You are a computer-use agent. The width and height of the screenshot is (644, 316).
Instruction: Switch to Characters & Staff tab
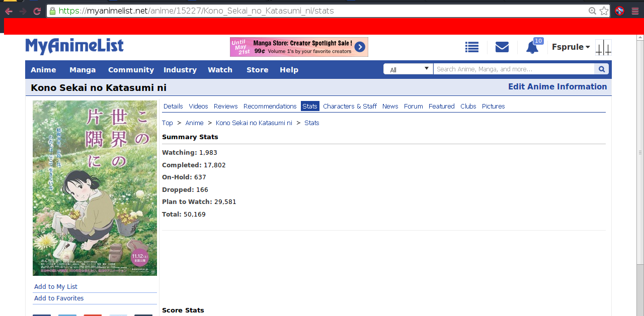click(x=350, y=106)
